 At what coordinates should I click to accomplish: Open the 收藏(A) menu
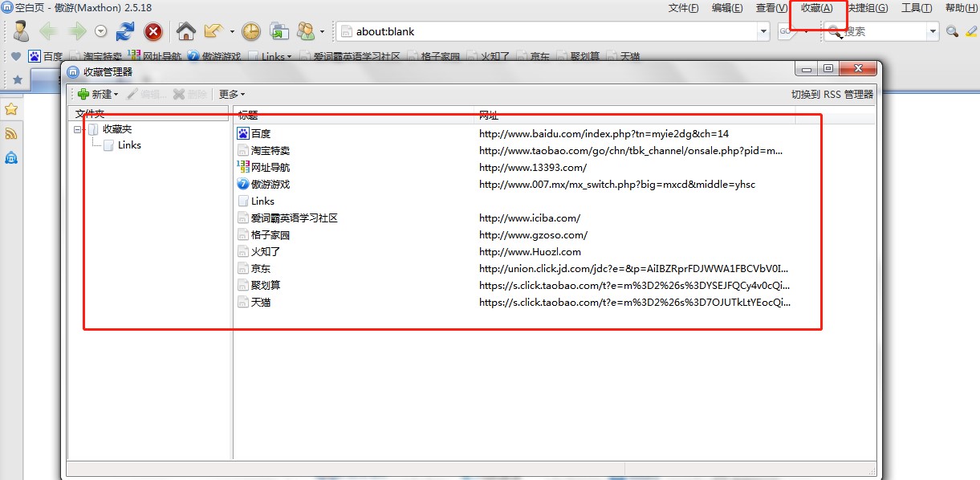point(817,8)
